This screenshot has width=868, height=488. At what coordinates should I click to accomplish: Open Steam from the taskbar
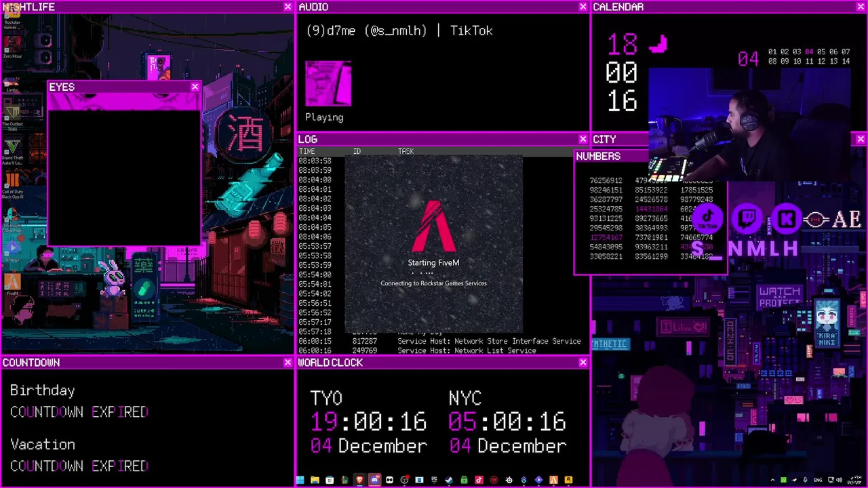click(x=449, y=481)
